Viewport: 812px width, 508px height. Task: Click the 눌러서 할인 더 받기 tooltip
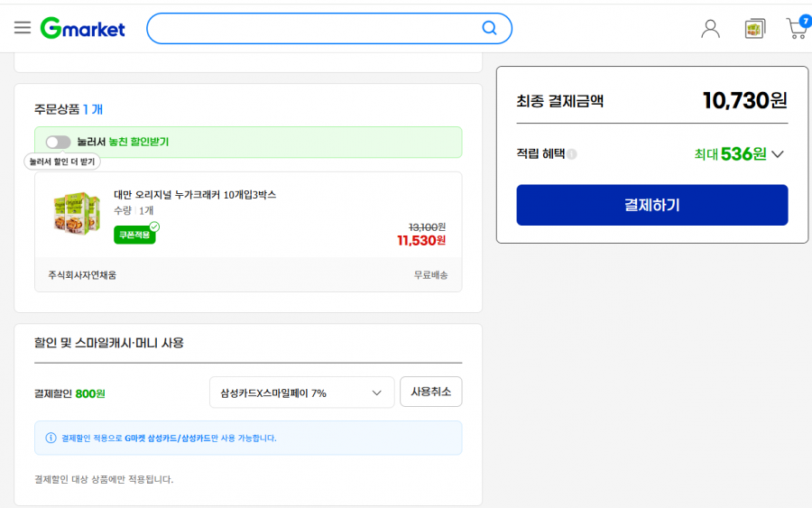62,162
